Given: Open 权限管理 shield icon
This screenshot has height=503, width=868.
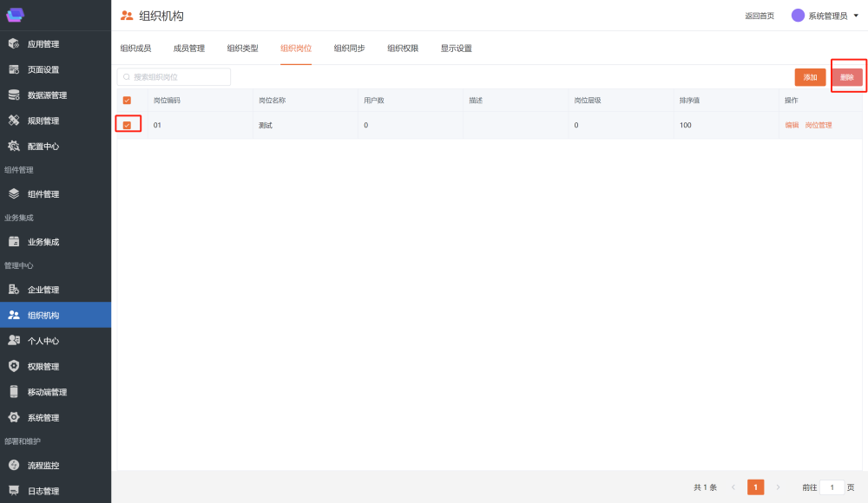Looking at the screenshot, I should [x=14, y=366].
